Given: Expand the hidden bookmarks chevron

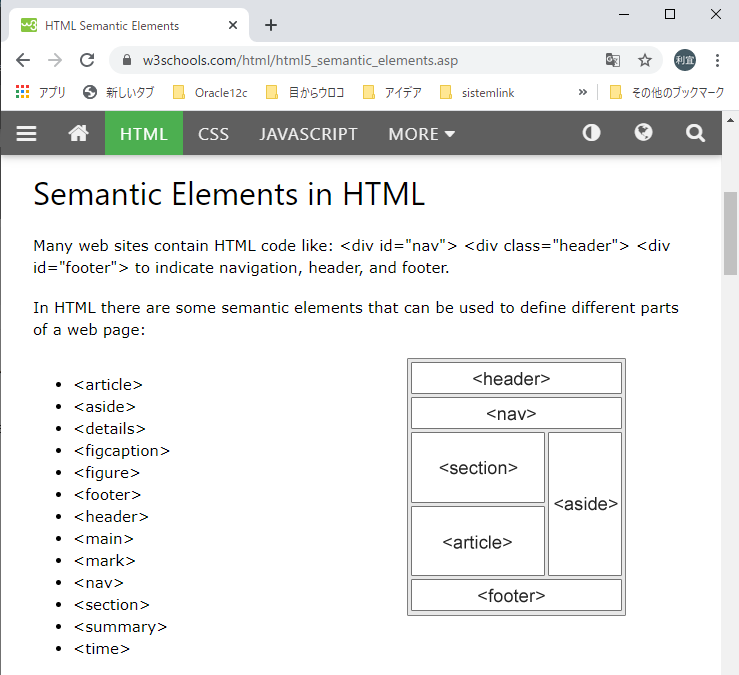Looking at the screenshot, I should 583,92.
